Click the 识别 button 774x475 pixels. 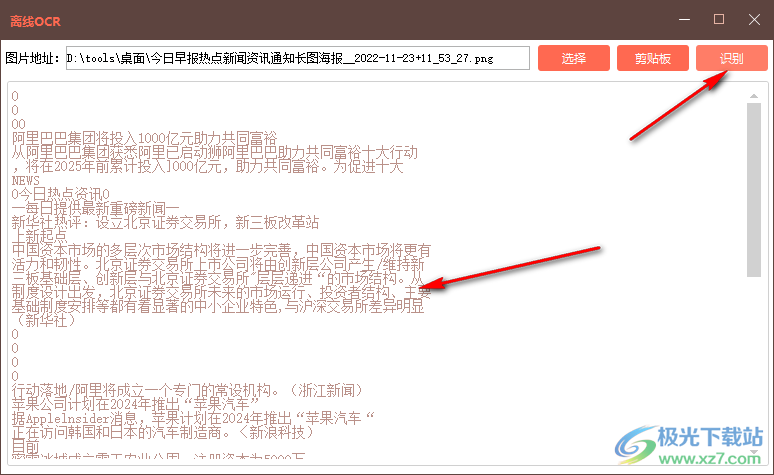732,58
